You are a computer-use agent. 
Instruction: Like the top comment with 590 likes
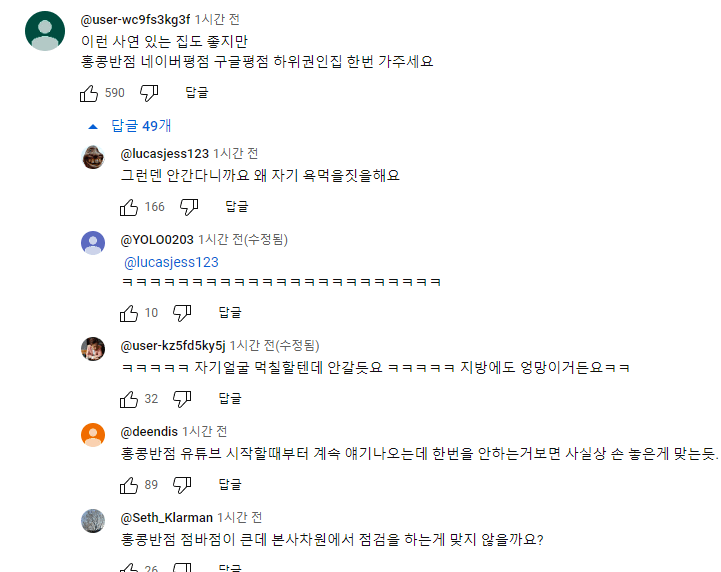[x=89, y=93]
